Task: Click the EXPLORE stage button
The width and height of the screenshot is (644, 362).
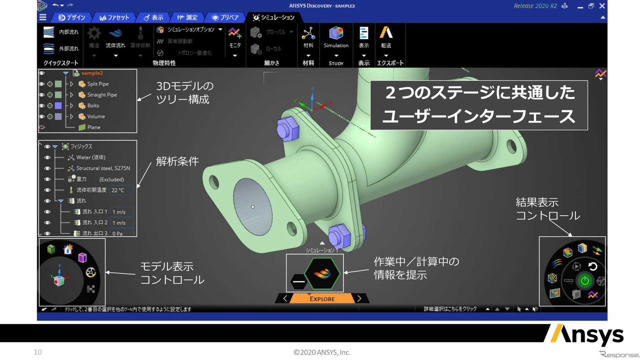Action: [x=322, y=299]
